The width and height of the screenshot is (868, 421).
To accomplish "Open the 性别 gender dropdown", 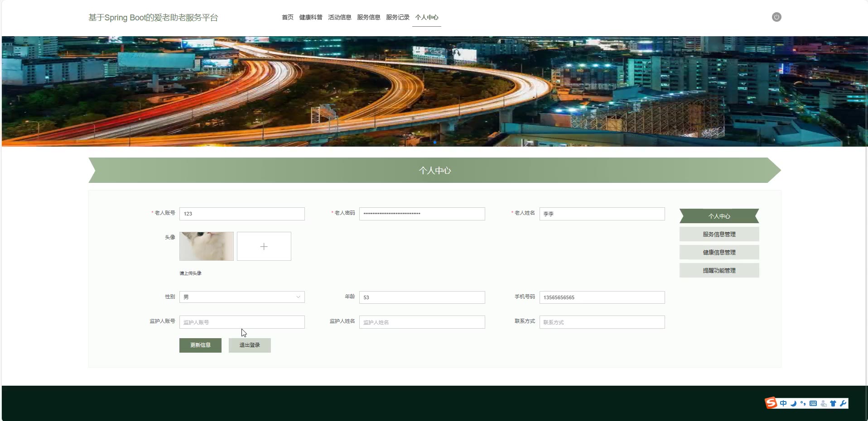I will (x=242, y=297).
